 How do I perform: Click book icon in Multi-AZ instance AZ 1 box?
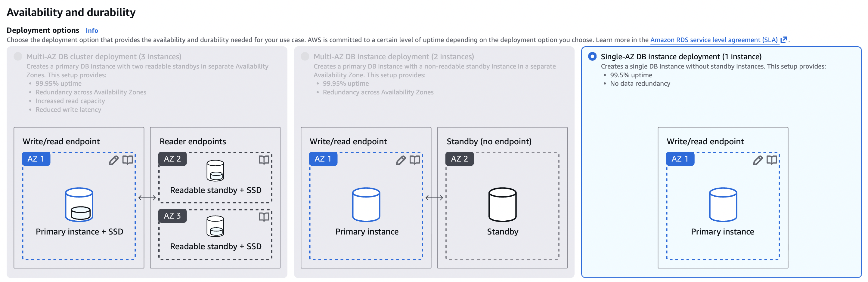(415, 160)
